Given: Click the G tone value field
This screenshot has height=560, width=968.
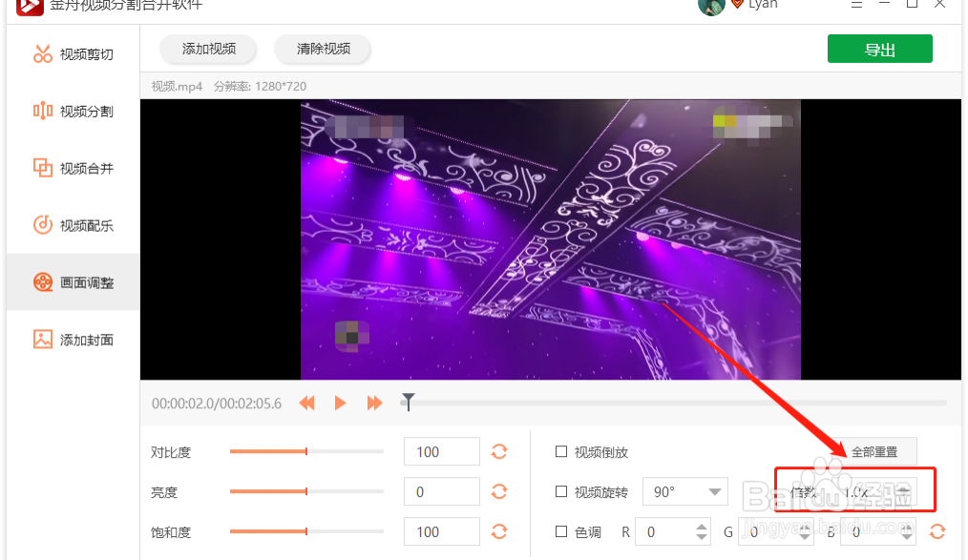Looking at the screenshot, I should click(x=775, y=531).
